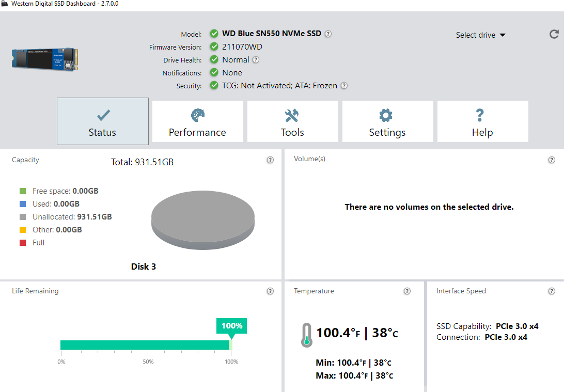Click the green check beside Notifications

[214, 73]
